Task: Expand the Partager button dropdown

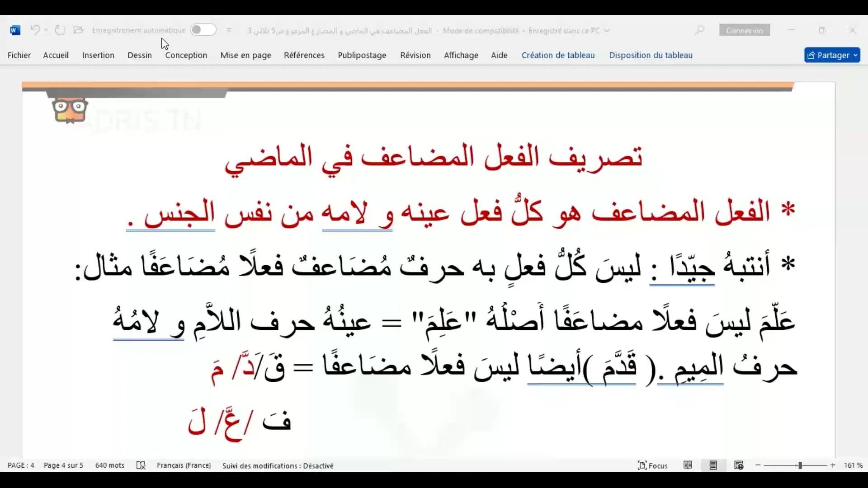Action: [855, 55]
